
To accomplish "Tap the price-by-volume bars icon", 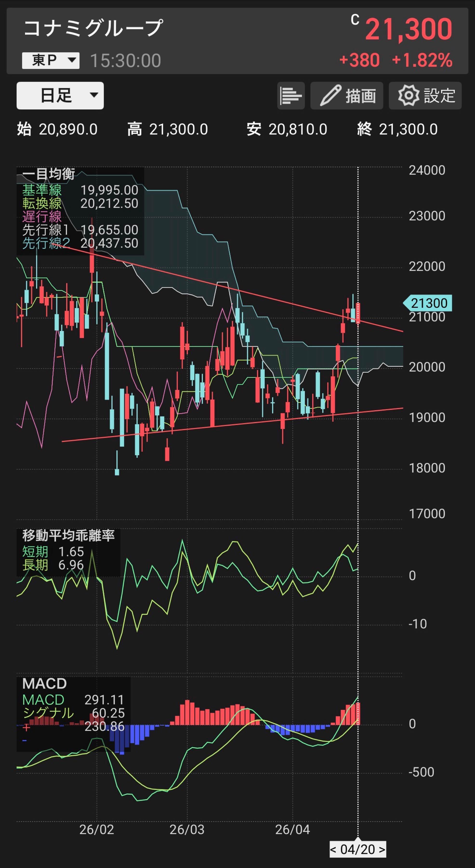I will click(x=291, y=96).
